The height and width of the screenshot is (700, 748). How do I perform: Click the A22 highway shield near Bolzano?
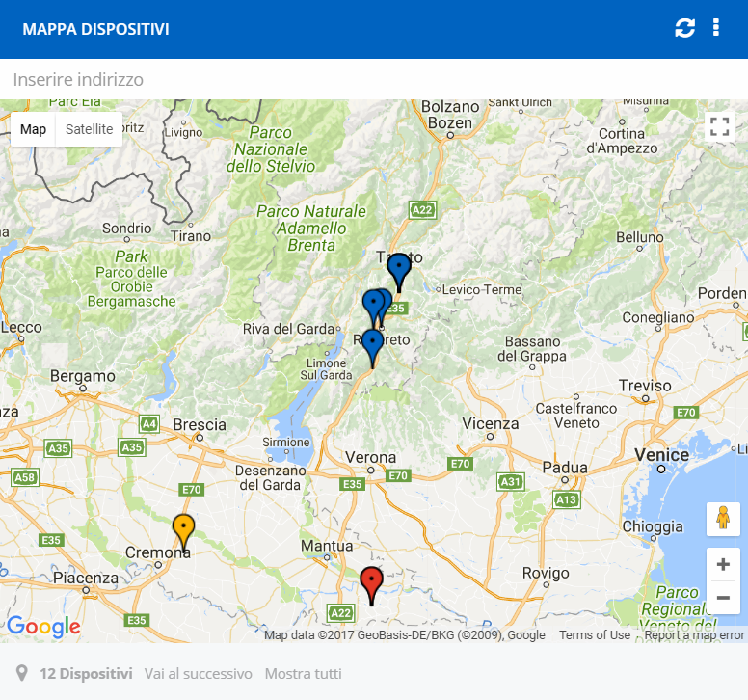(422, 210)
